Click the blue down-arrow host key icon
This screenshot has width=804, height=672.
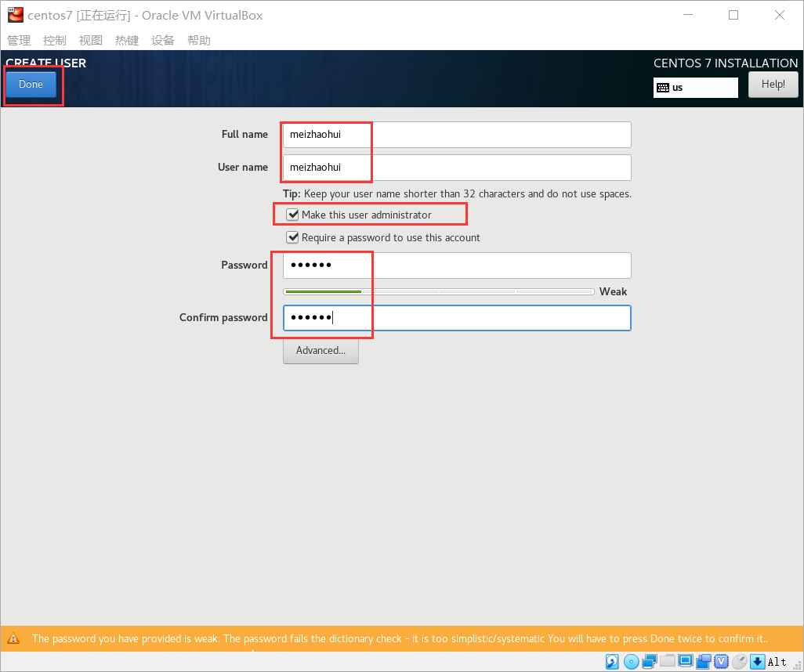757,662
